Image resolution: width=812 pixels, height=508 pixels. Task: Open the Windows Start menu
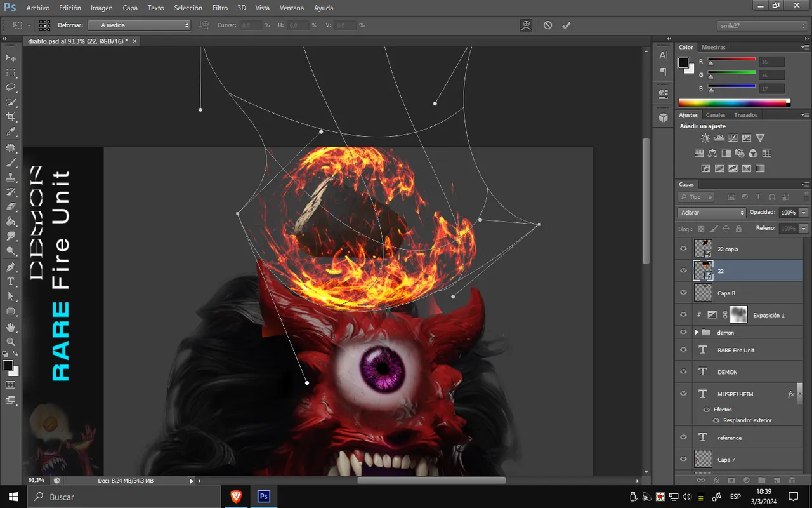13,497
